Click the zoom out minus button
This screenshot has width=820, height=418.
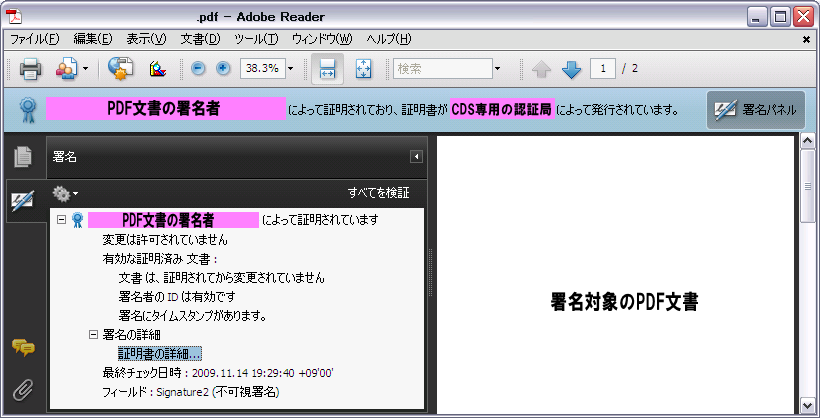point(198,69)
